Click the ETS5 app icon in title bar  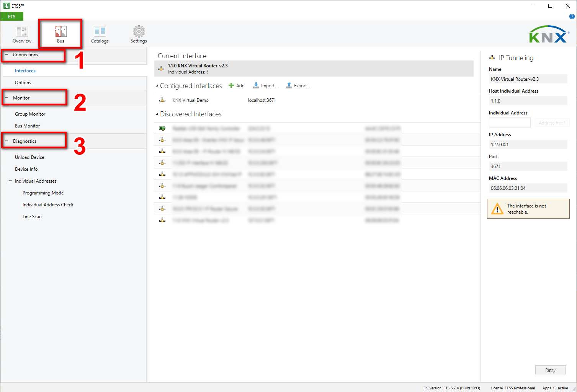point(6,6)
